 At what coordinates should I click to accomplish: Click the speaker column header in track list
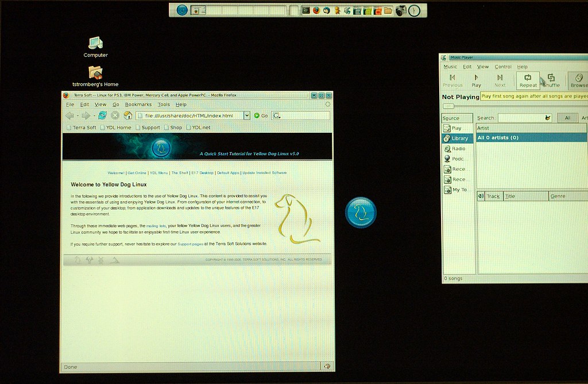[481, 196]
